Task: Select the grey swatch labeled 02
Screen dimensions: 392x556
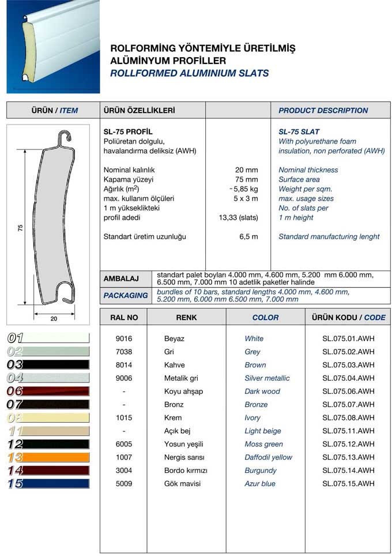Action: point(49,352)
